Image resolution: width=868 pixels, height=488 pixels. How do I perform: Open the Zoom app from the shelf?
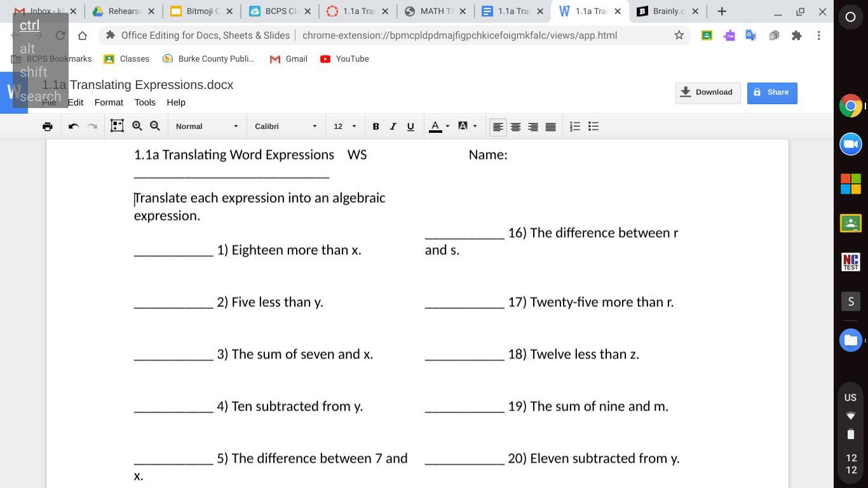click(850, 144)
